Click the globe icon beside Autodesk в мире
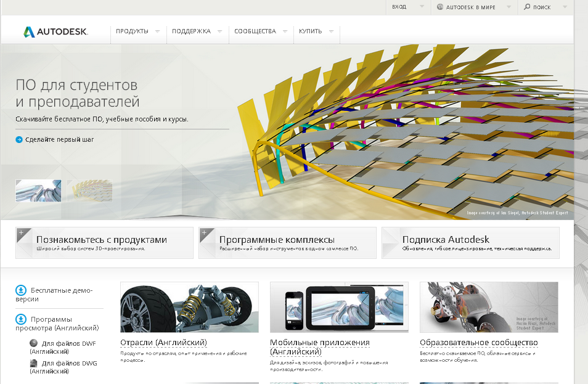Viewport: 588px width, 384px height. 440,7
